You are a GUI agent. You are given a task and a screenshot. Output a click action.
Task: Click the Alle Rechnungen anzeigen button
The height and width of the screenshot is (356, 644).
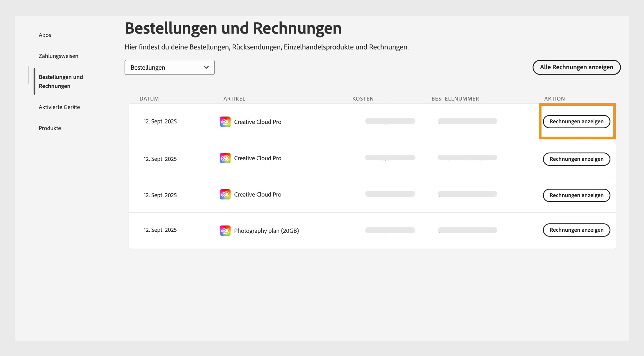pos(576,67)
